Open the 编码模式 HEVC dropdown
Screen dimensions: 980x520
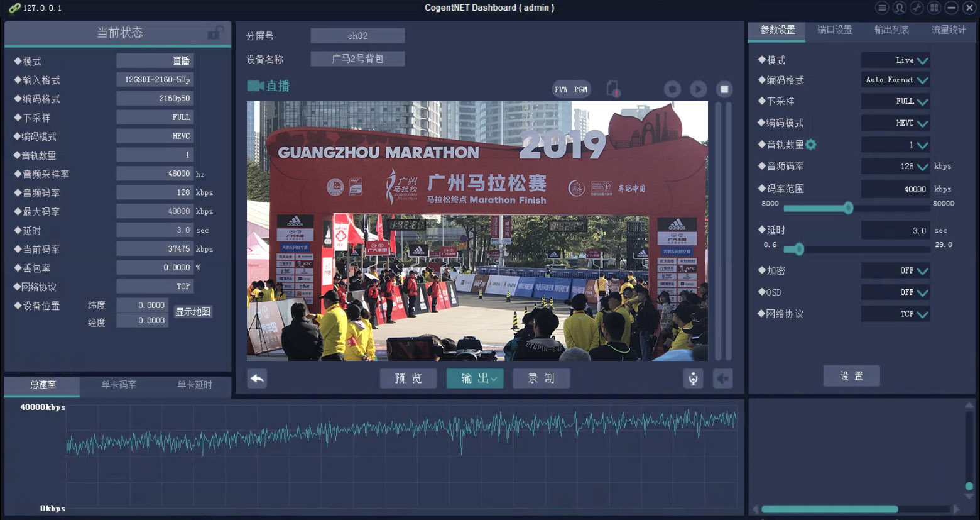click(895, 123)
